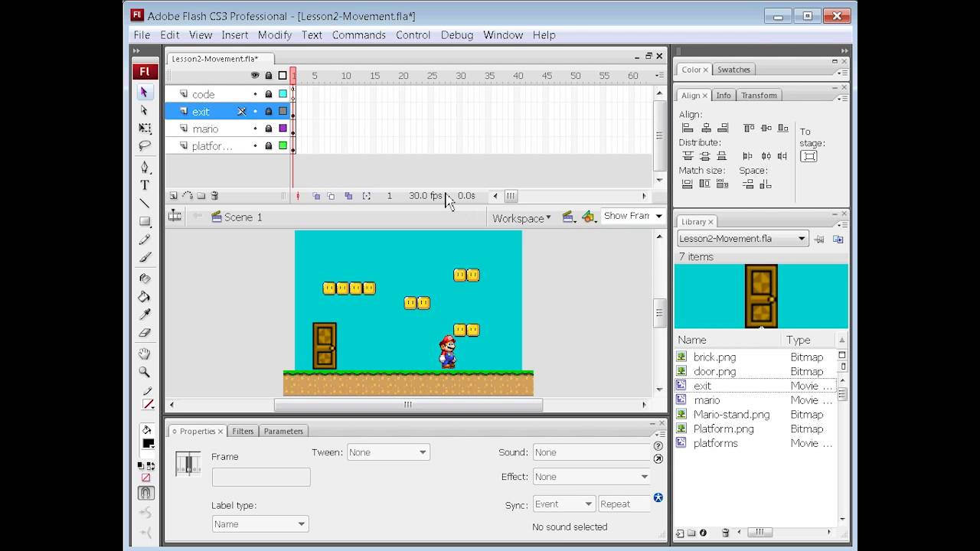Click Align left edge icon
This screenshot has height=551, width=980.
(688, 128)
